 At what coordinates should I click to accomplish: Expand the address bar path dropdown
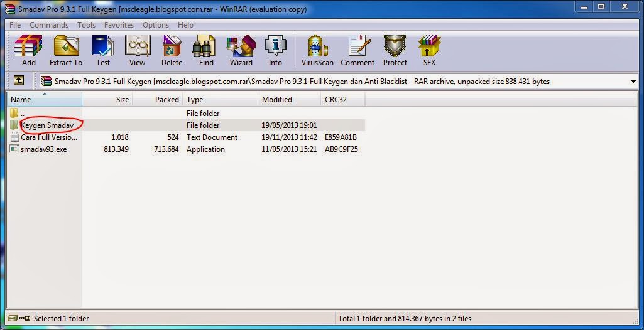[633, 82]
